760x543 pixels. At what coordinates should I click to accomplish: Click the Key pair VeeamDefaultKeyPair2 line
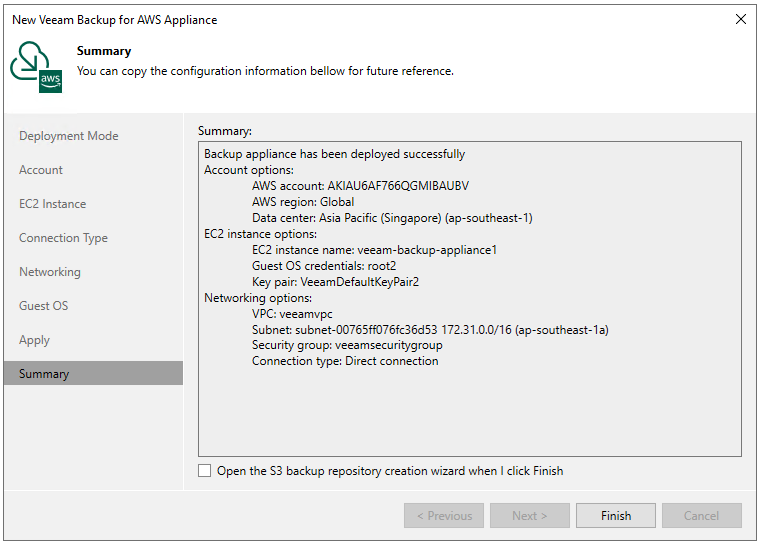(335, 282)
